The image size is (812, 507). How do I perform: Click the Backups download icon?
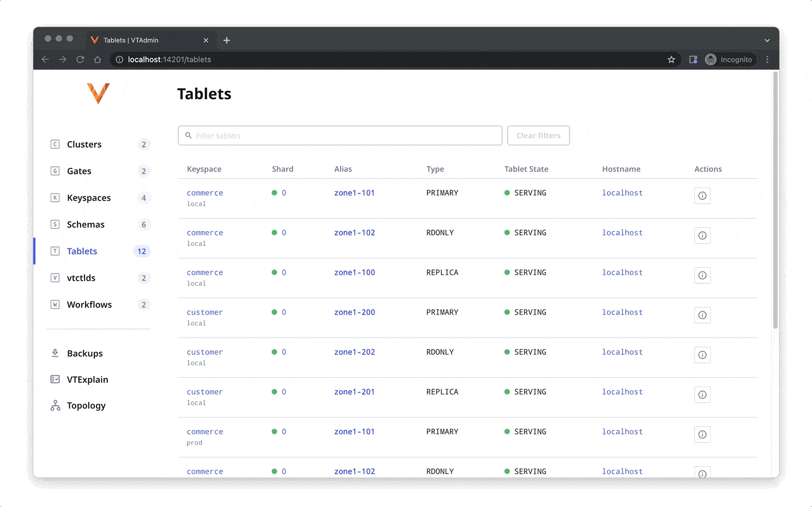pos(55,353)
